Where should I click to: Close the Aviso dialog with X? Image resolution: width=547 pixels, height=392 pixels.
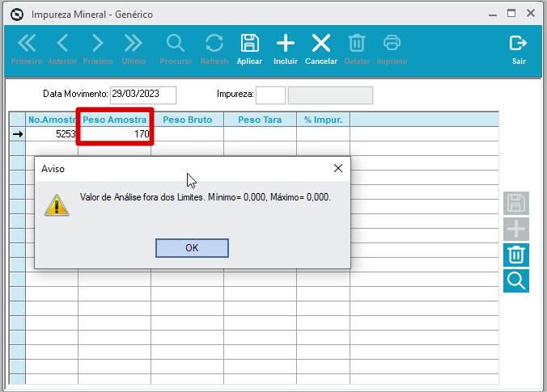337,168
